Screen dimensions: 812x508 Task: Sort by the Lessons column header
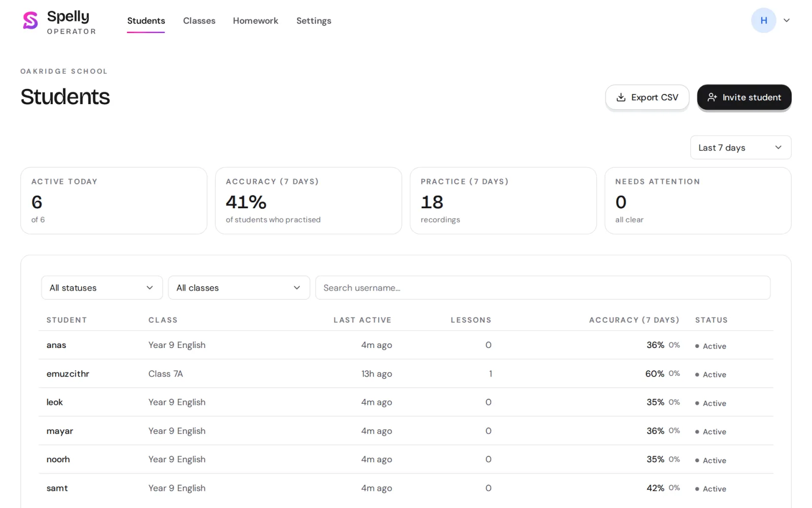[x=471, y=320]
